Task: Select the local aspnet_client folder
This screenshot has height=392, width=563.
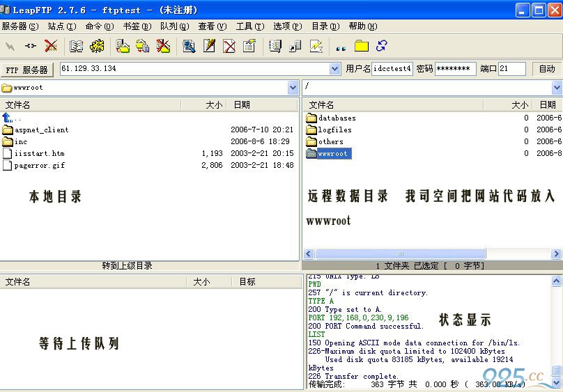Action: [41, 130]
